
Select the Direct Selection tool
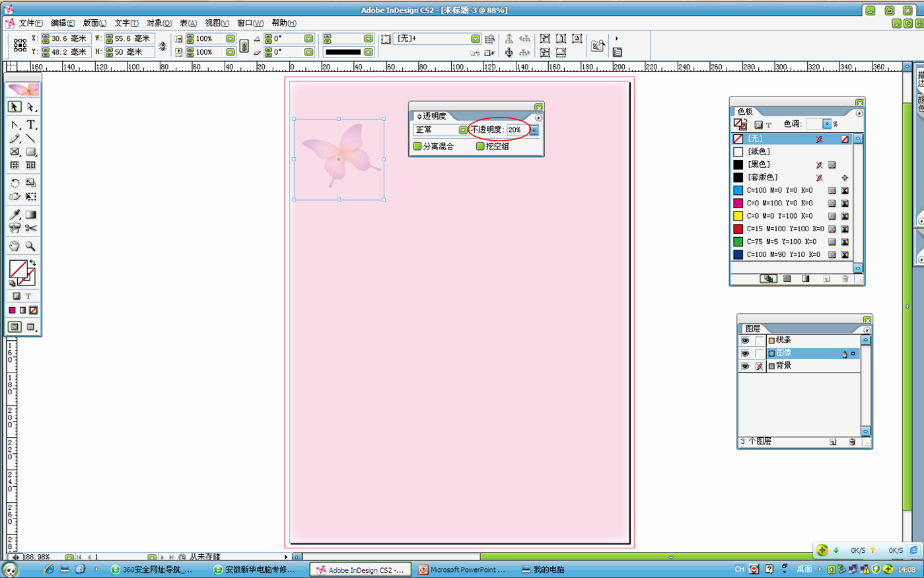tap(30, 107)
